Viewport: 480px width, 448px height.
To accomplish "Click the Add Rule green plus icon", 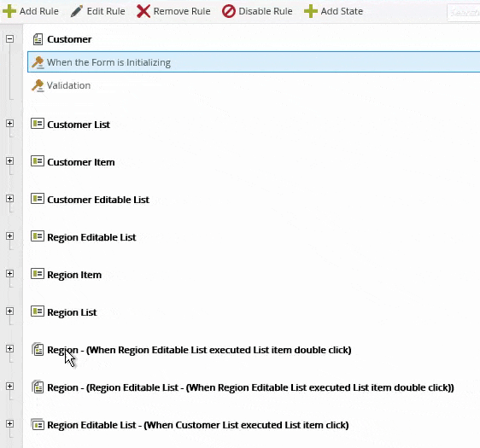I will click(9, 11).
